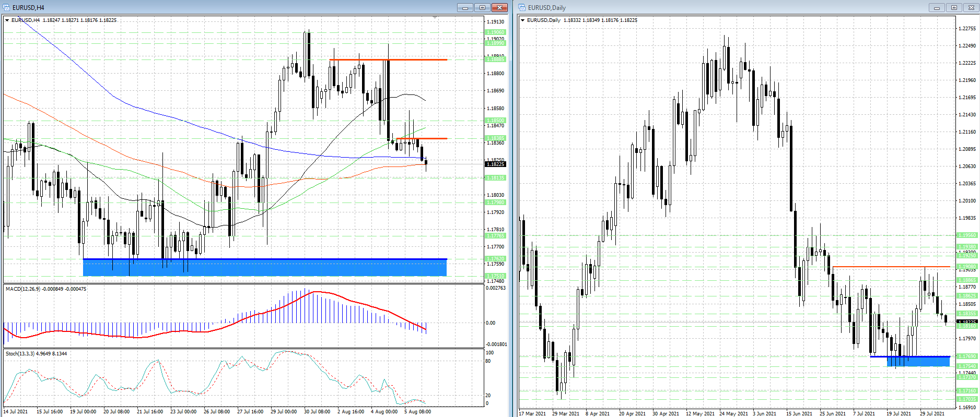The height and width of the screenshot is (417, 980).
Task: Click the 29 Jul 2021 date on Daily axis
Action: pyautogui.click(x=932, y=414)
